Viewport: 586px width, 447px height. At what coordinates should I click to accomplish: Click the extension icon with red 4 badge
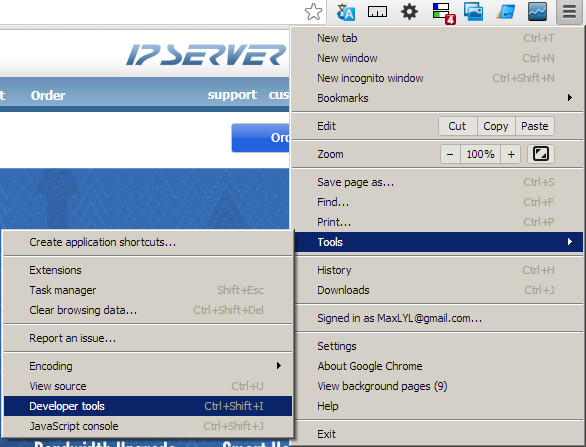coord(443,13)
